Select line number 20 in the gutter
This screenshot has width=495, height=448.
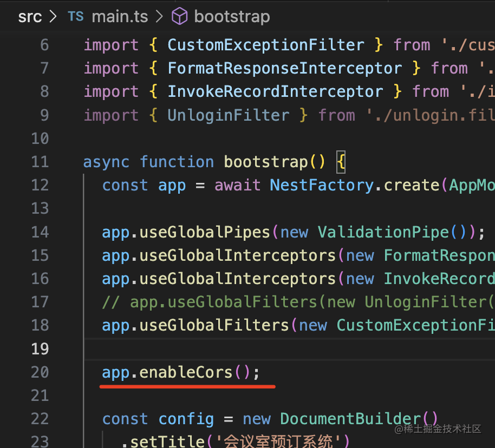[x=40, y=372]
